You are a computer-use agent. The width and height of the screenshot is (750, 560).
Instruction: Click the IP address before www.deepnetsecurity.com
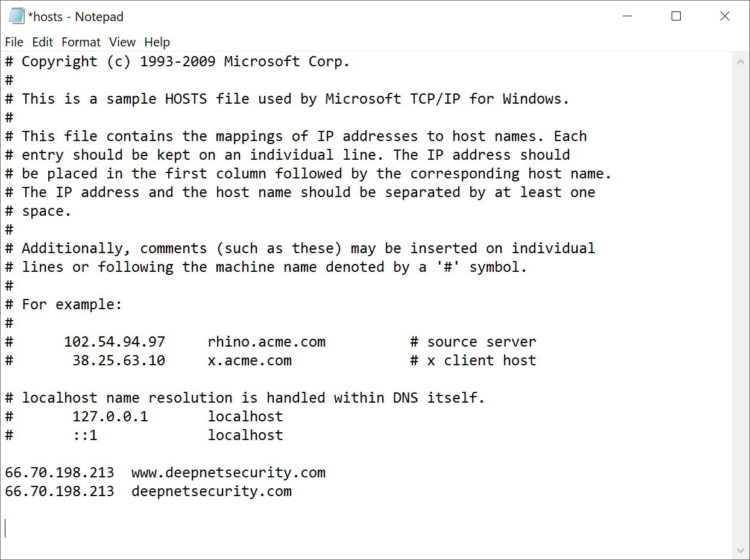pyautogui.click(x=59, y=473)
